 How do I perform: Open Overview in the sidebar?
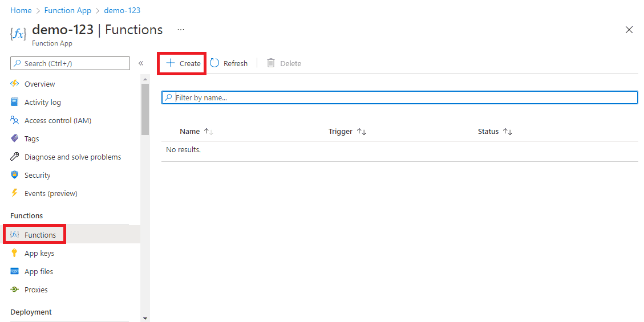[x=40, y=84]
